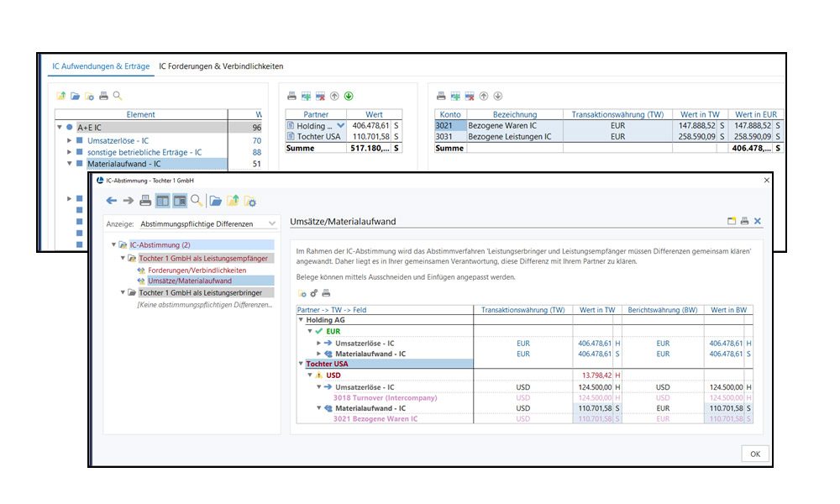Switch to IC Forderungen & Verbindlichkeiten tab
Screen dimensions: 840x504
tap(221, 66)
